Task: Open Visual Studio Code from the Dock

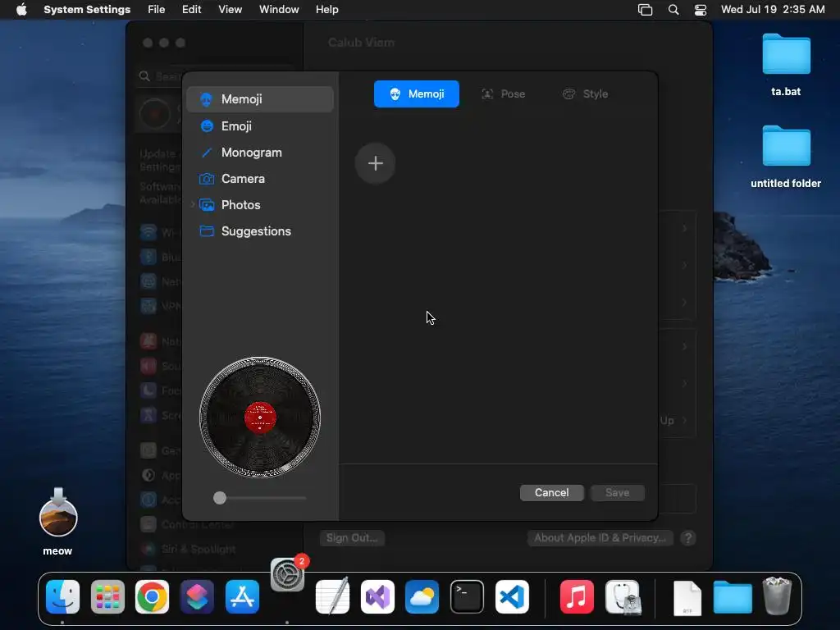Action: click(512, 597)
